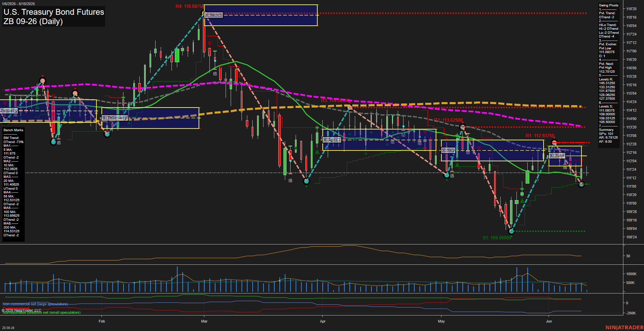This screenshot has height=331, width=644.
Task: Select the M:April monthly range label
Action: [332, 139]
